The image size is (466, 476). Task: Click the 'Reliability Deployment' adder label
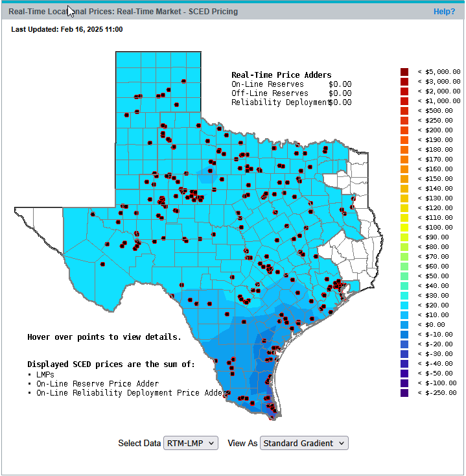[x=280, y=102]
